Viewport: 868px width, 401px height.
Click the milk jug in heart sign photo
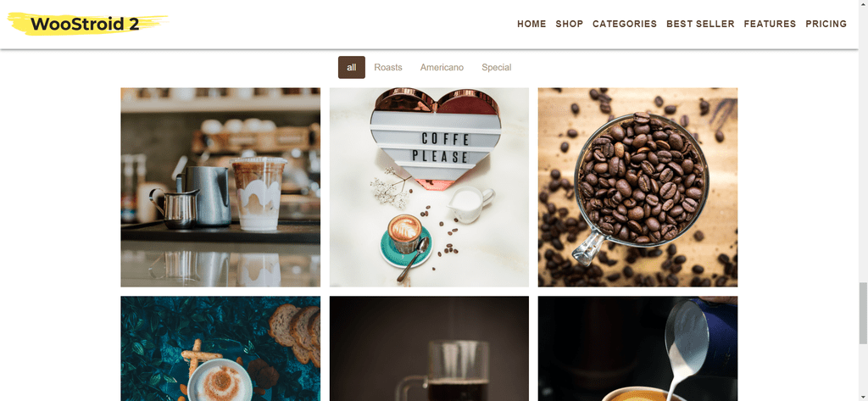473,203
